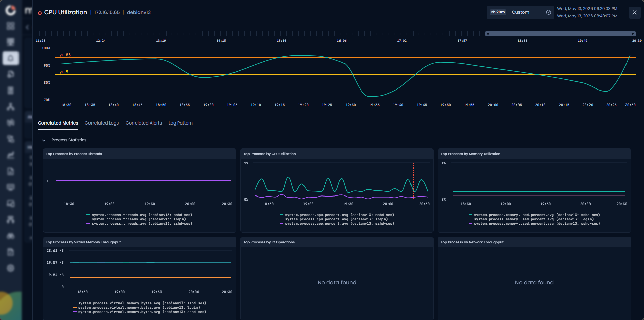Viewport: 644px width, 320px height.
Task: Click the 28.61 MB axis label
Action: [55, 251]
